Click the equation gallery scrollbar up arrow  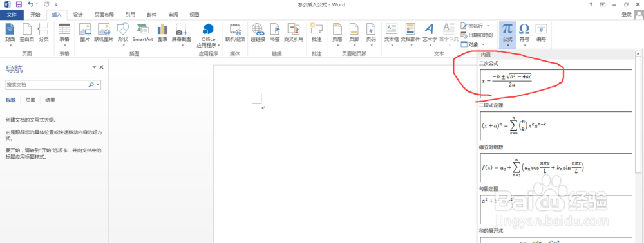pos(638,53)
